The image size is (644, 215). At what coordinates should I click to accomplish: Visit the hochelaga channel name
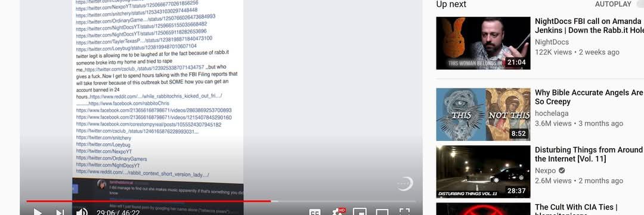coord(552,113)
